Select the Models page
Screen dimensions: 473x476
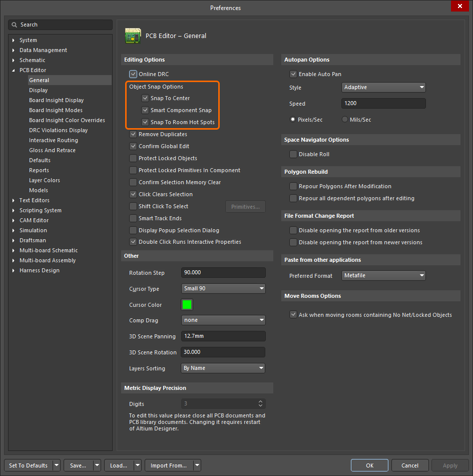[39, 190]
